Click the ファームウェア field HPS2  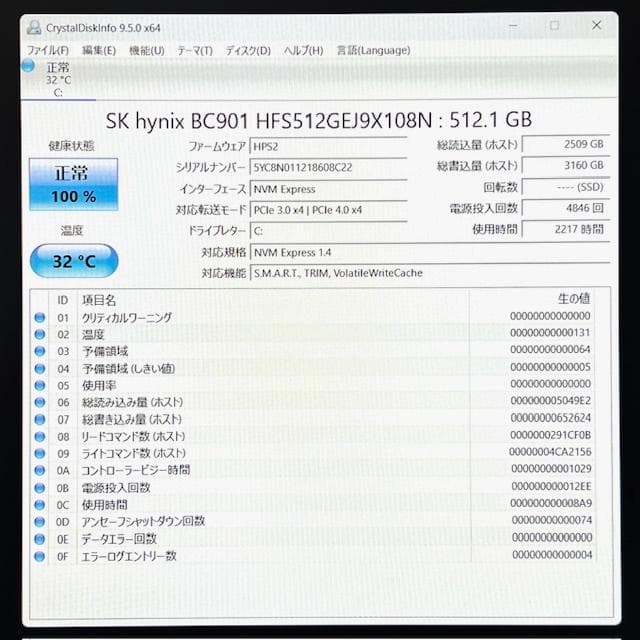click(328, 147)
